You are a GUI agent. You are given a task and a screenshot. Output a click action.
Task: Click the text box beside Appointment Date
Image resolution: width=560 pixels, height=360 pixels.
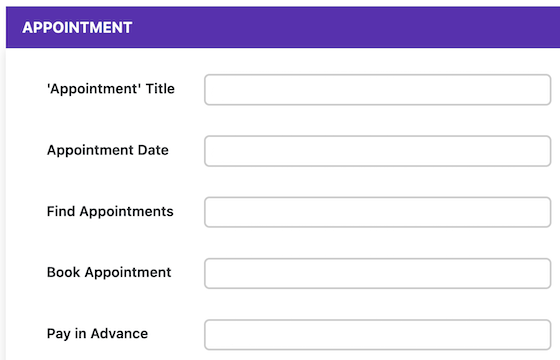pos(378,151)
